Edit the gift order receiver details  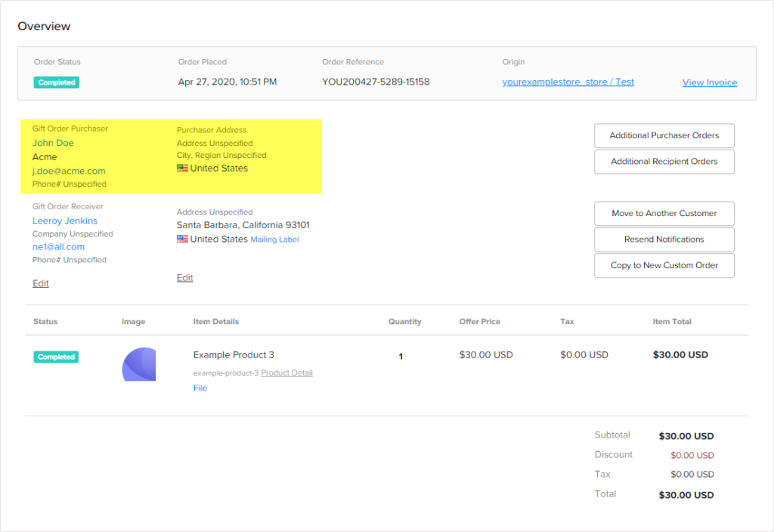[x=41, y=283]
